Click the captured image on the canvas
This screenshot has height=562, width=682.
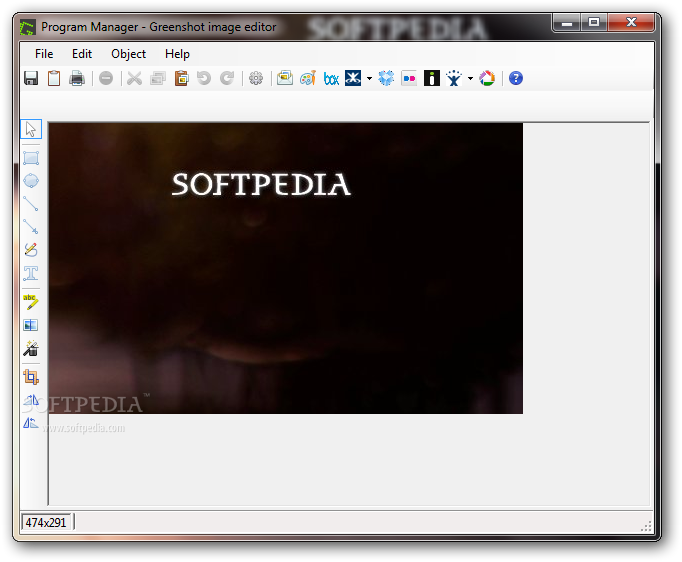pyautogui.click(x=286, y=268)
